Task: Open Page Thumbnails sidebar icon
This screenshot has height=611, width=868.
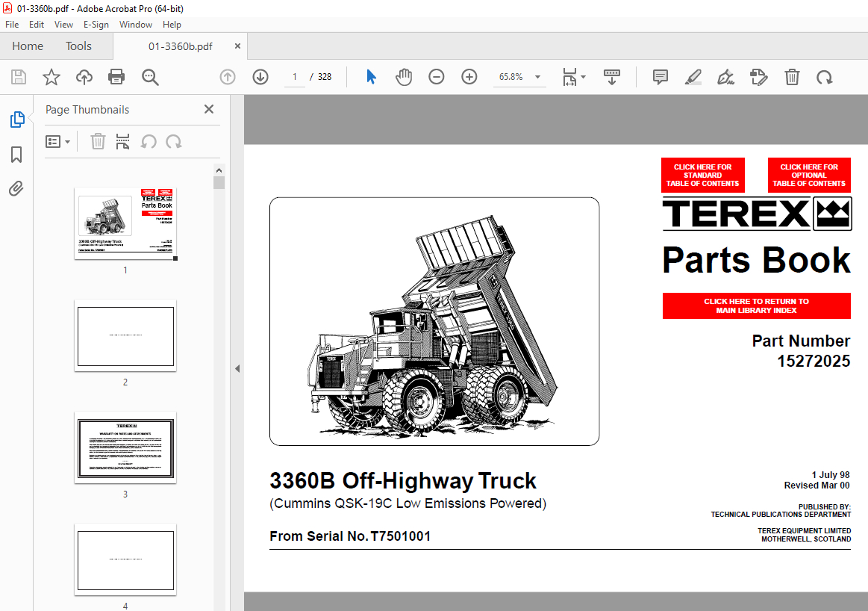Action: point(17,119)
